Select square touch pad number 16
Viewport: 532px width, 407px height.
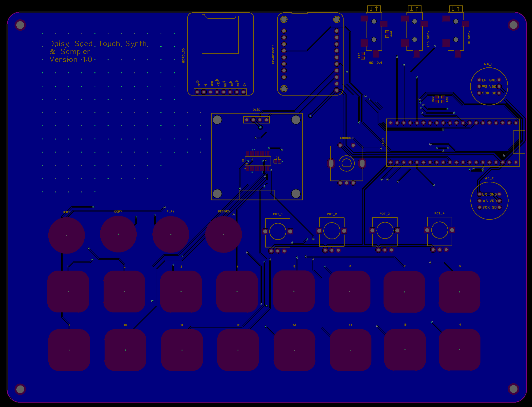pyautogui.click(x=459, y=350)
